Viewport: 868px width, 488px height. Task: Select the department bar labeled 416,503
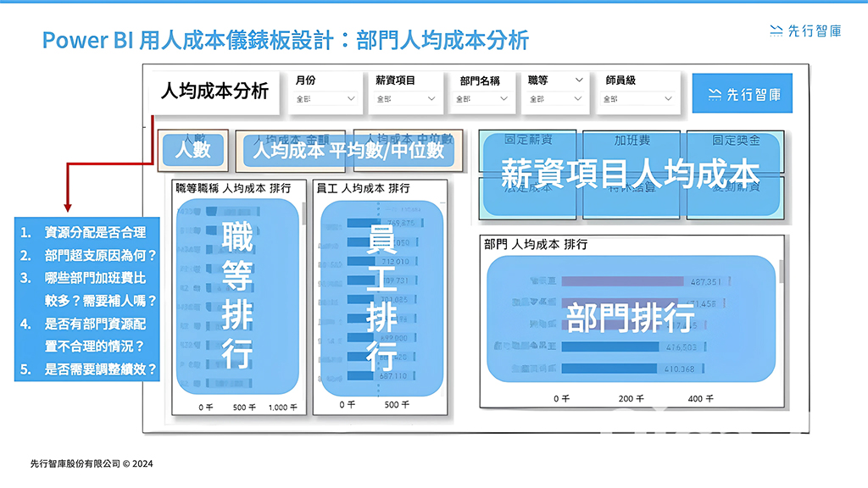click(x=610, y=347)
